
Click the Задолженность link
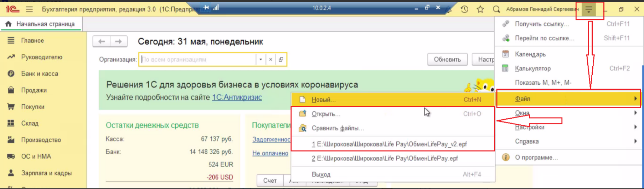tap(272, 139)
